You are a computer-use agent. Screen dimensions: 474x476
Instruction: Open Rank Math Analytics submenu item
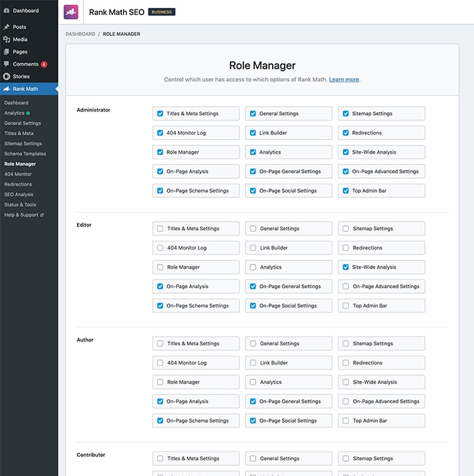tap(14, 113)
